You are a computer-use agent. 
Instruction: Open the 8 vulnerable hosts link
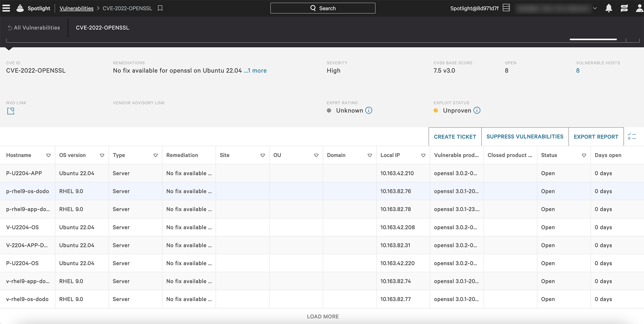578,71
